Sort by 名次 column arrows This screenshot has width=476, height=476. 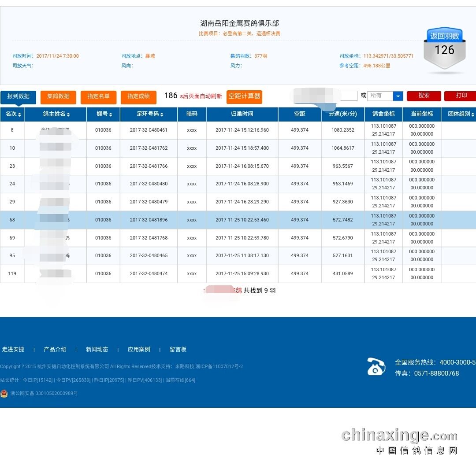(19, 114)
